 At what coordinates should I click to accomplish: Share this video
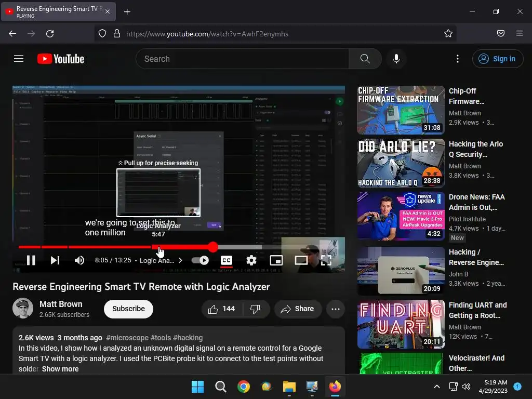(298, 309)
